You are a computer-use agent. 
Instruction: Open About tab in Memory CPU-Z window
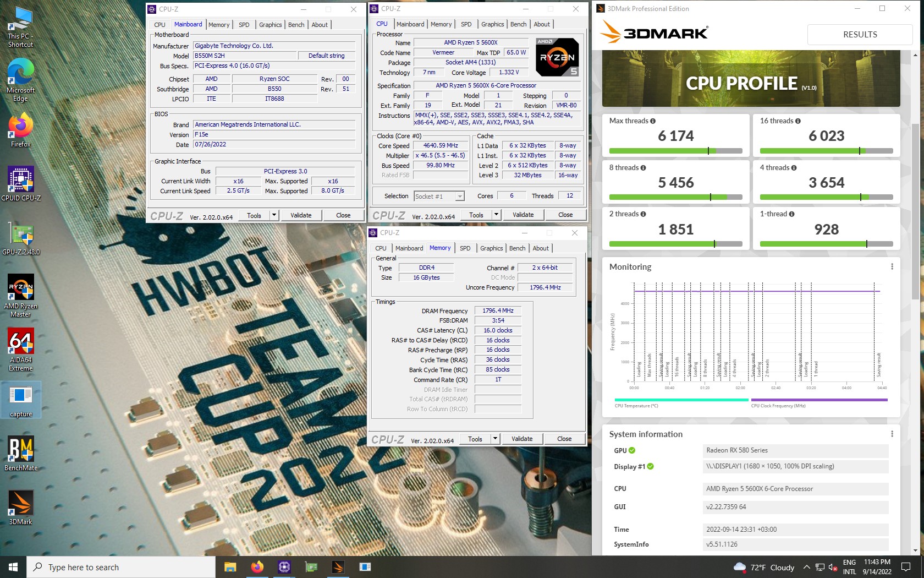pyautogui.click(x=541, y=248)
